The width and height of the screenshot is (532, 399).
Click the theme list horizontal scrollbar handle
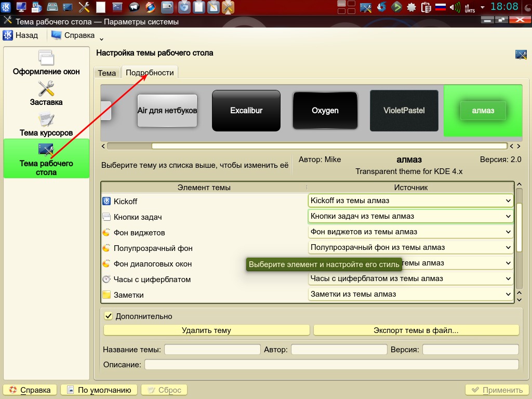pos(329,146)
